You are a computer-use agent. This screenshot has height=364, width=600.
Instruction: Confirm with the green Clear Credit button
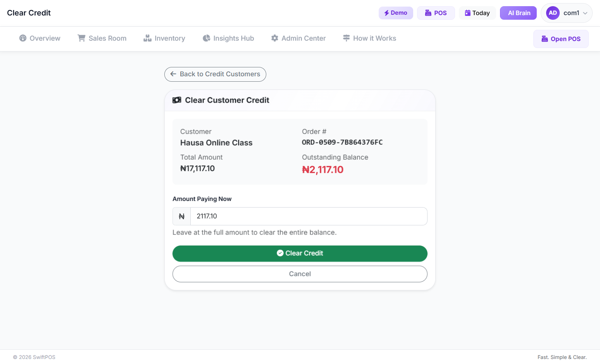300,253
